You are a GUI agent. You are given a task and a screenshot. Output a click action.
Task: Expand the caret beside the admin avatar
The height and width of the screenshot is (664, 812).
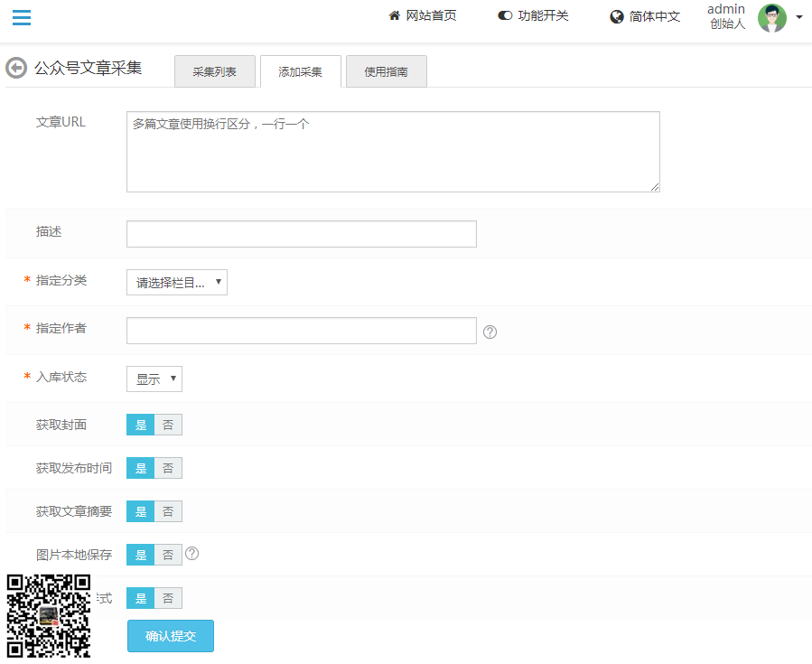coord(798,17)
